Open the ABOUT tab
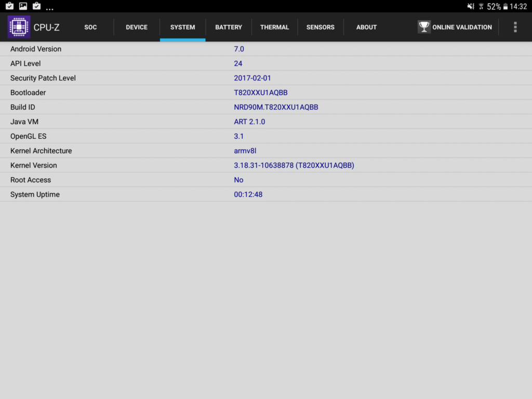This screenshot has width=532, height=399. coord(366,27)
